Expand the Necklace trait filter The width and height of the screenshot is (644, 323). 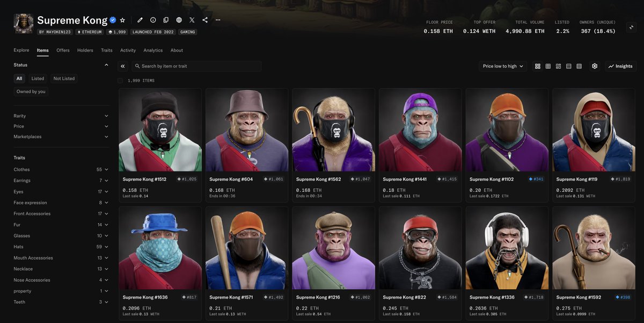point(61,269)
